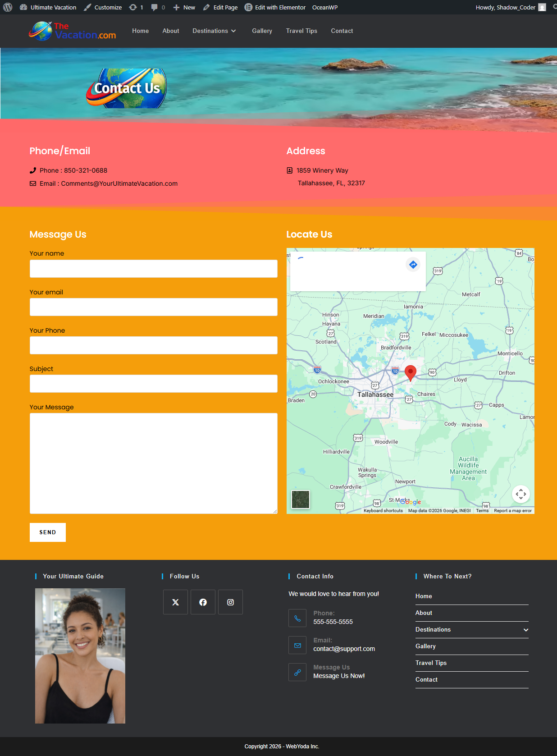The width and height of the screenshot is (557, 756).
Task: Open the Instagram social icon
Action: (230, 602)
